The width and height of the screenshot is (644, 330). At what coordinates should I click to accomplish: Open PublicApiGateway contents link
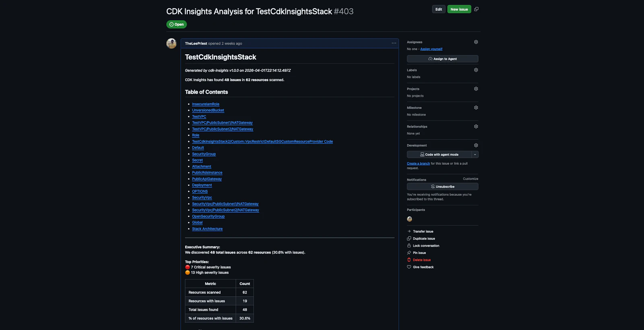pos(207,179)
